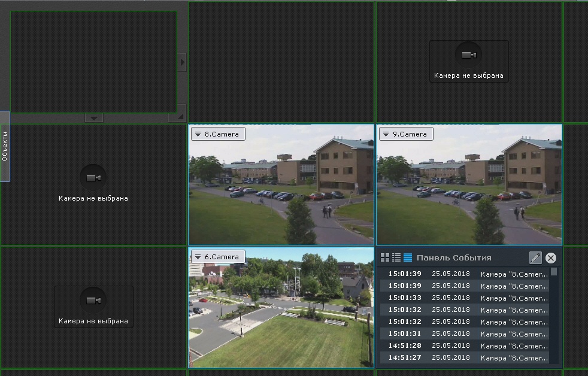Screen dimensions: 588x376
Task: Switch events panel to tile view
Action: [385, 257]
